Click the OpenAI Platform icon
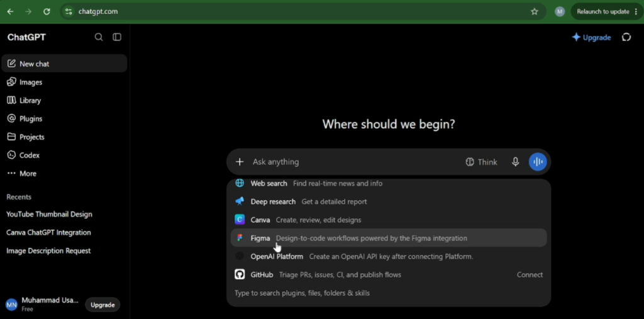644x319 pixels. [240, 256]
